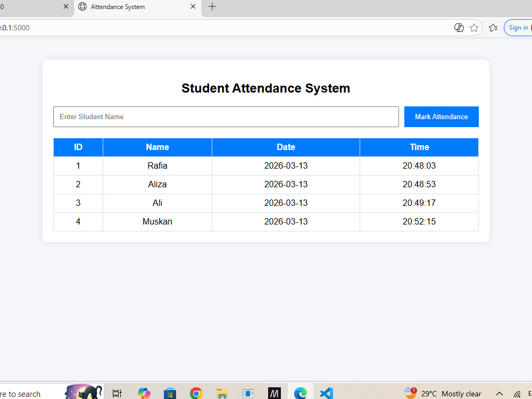Show hidden system tray icons
The width and height of the screenshot is (532, 399).
click(500, 394)
